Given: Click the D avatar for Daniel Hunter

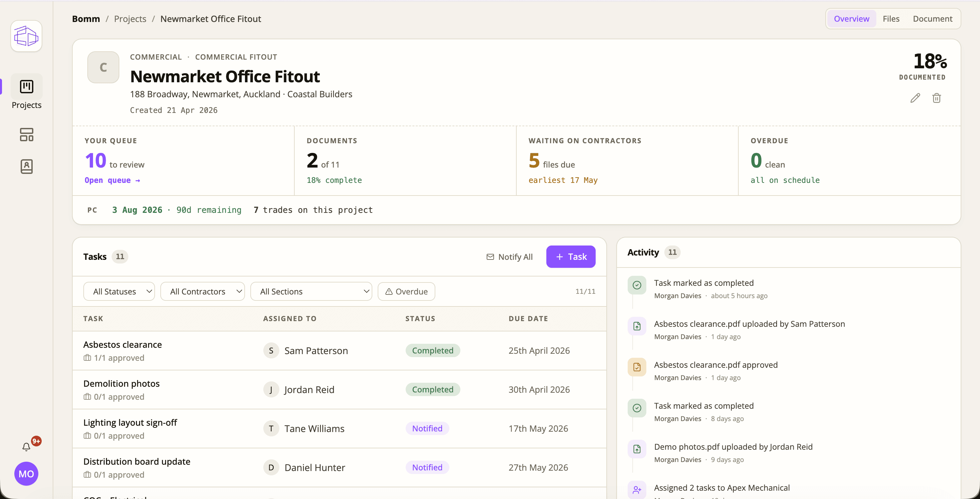Looking at the screenshot, I should [271, 467].
